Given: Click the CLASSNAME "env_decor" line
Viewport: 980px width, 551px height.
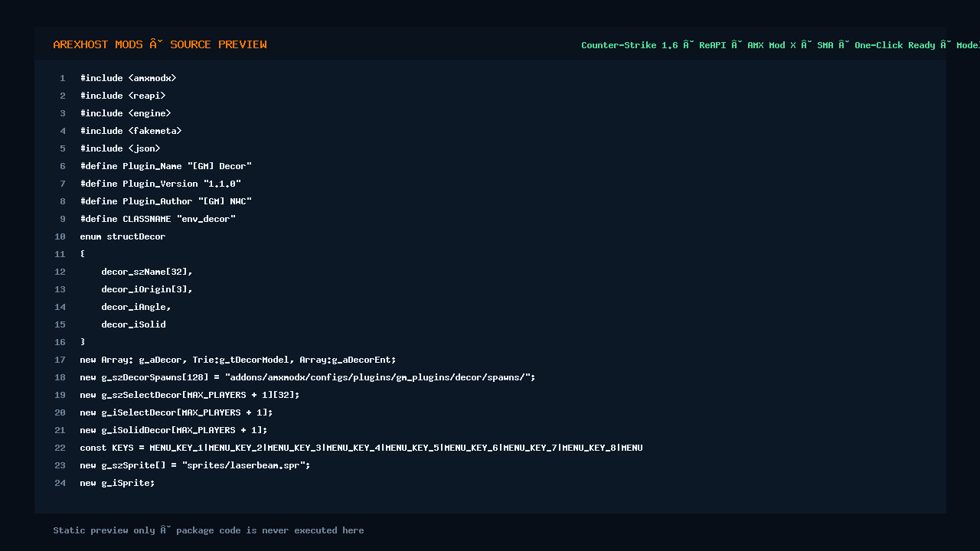Looking at the screenshot, I should (x=158, y=219).
